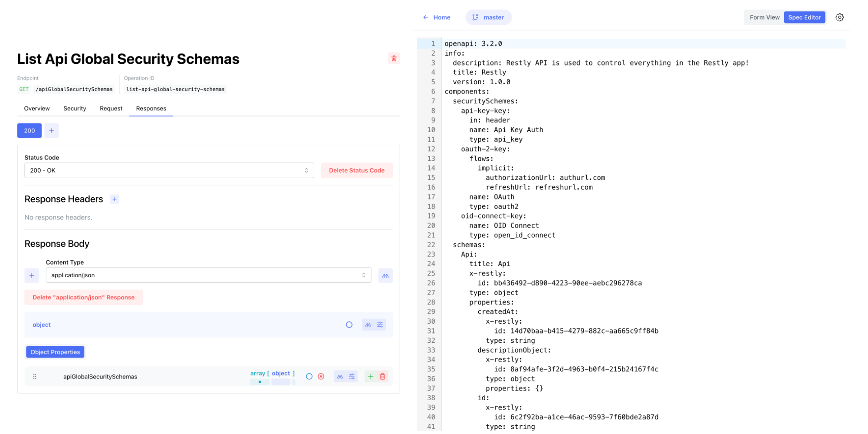868x434 pixels.
Task: Click the endpoint path /apiGlobalSecuritySchemas
Action: point(74,89)
